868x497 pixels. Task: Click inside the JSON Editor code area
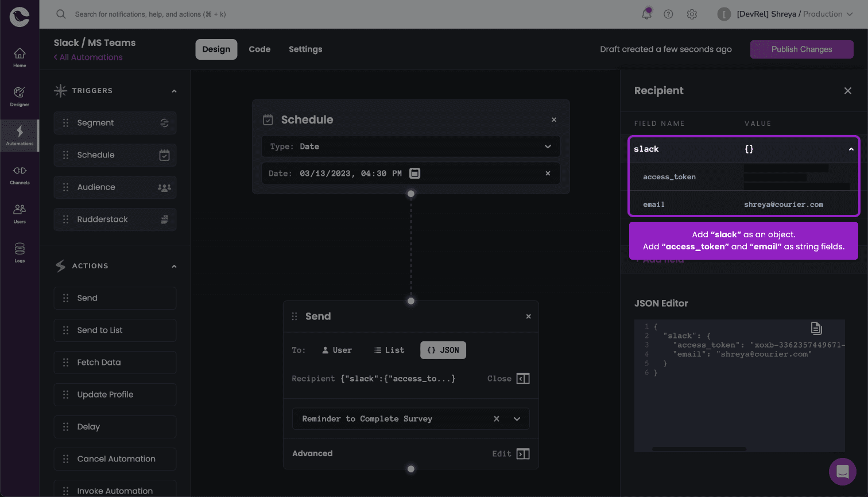point(739,386)
